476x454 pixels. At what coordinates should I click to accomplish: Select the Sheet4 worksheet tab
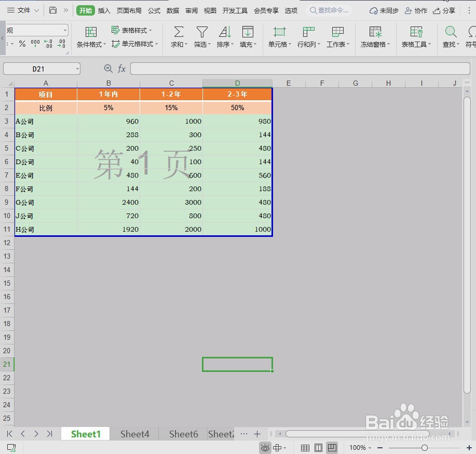pyautogui.click(x=134, y=434)
